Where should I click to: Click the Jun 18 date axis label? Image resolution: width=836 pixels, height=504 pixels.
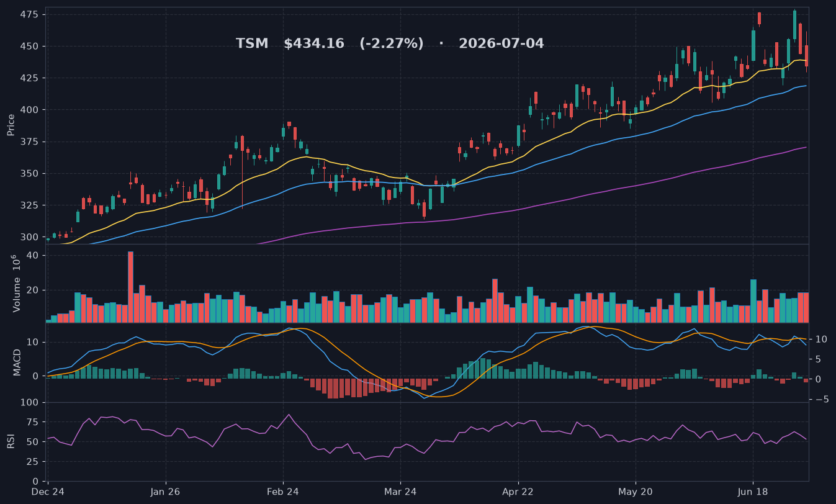(x=753, y=492)
